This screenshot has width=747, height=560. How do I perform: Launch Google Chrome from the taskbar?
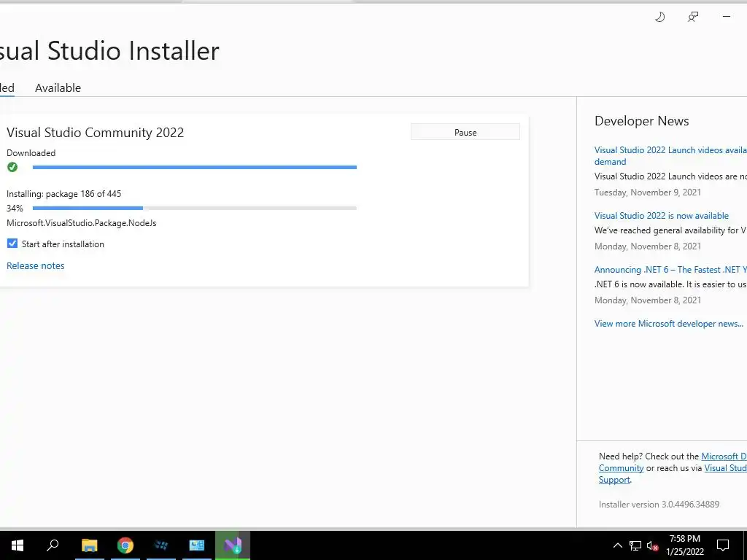125,545
